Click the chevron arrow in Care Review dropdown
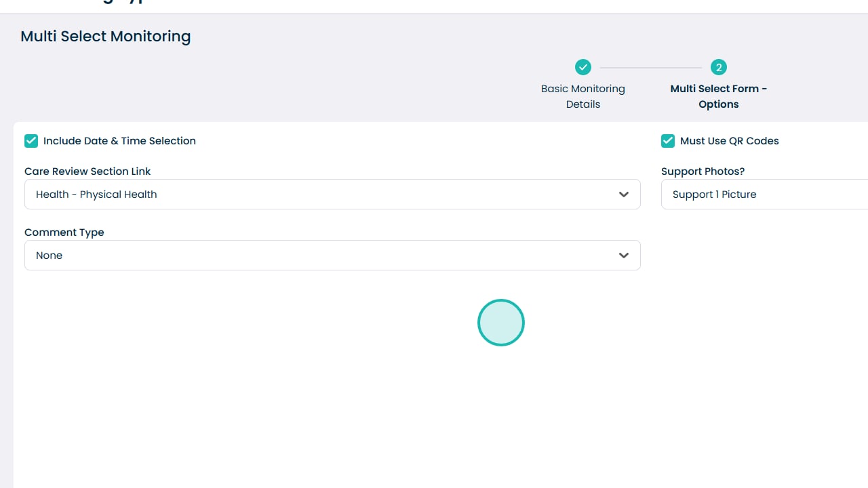This screenshot has width=868, height=488. 624,195
